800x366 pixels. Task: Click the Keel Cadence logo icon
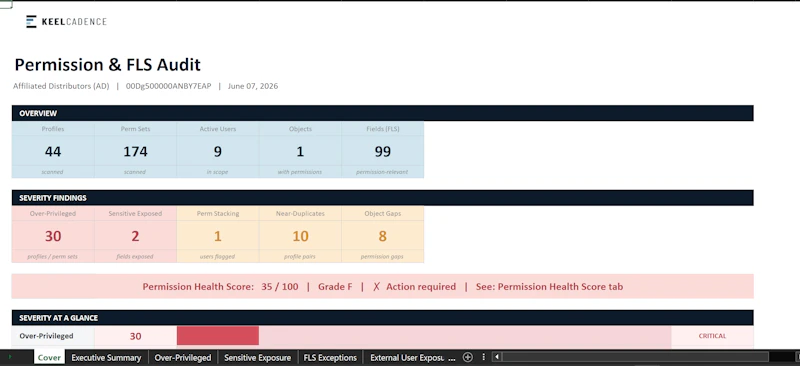tap(31, 21)
